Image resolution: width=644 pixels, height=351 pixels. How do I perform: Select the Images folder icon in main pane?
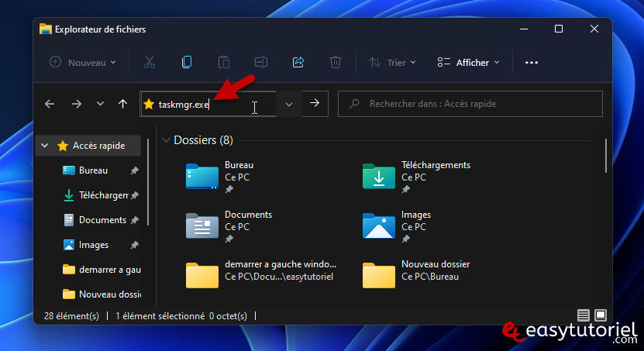379,225
